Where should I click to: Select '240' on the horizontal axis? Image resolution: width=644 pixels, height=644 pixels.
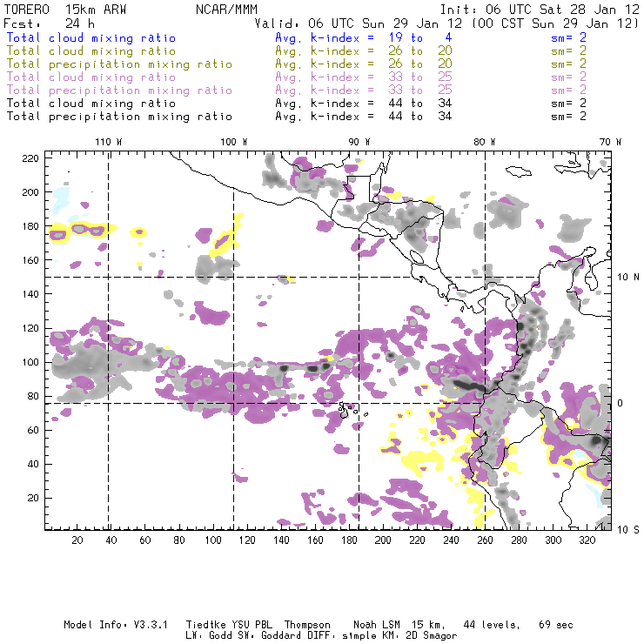[451, 540]
